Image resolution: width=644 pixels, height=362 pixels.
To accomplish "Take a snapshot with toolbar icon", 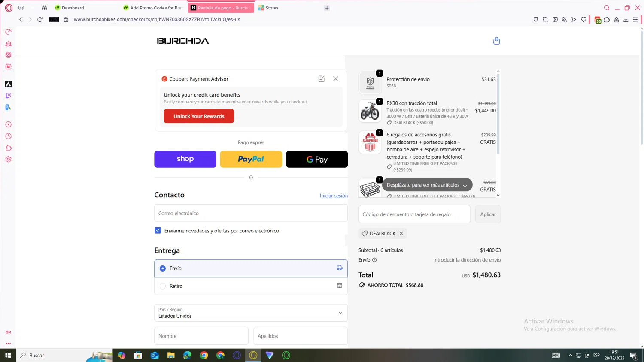I will point(545,20).
